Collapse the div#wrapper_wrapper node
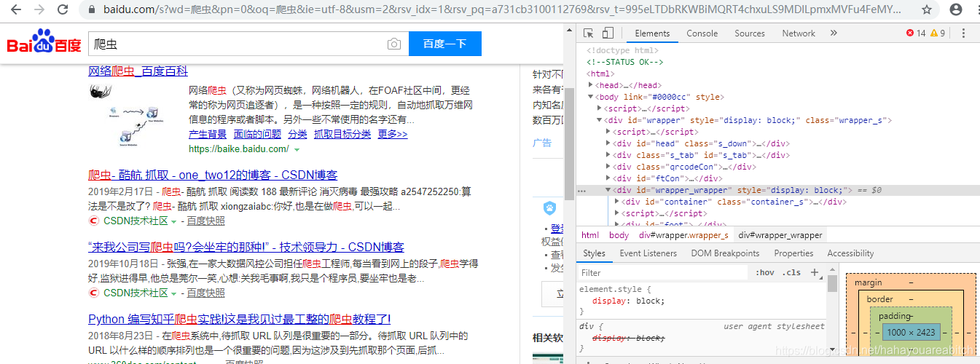Screen dimensions: 980x364 608,190
